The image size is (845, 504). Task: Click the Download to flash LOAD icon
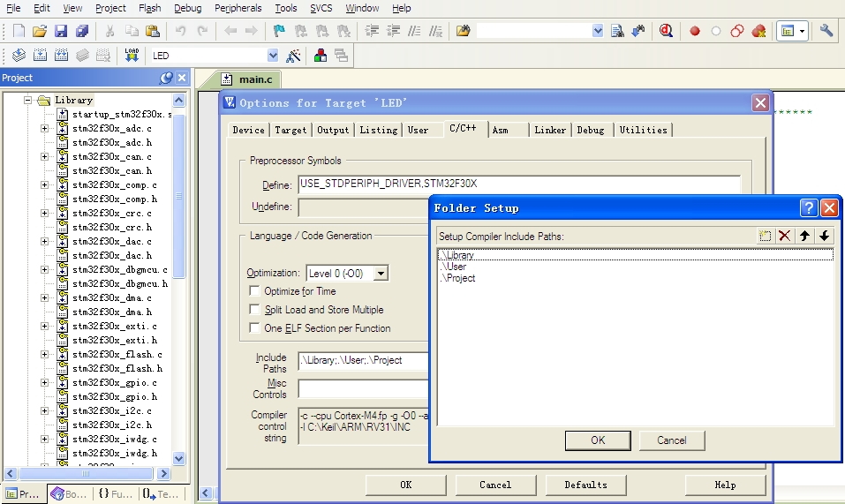[132, 56]
